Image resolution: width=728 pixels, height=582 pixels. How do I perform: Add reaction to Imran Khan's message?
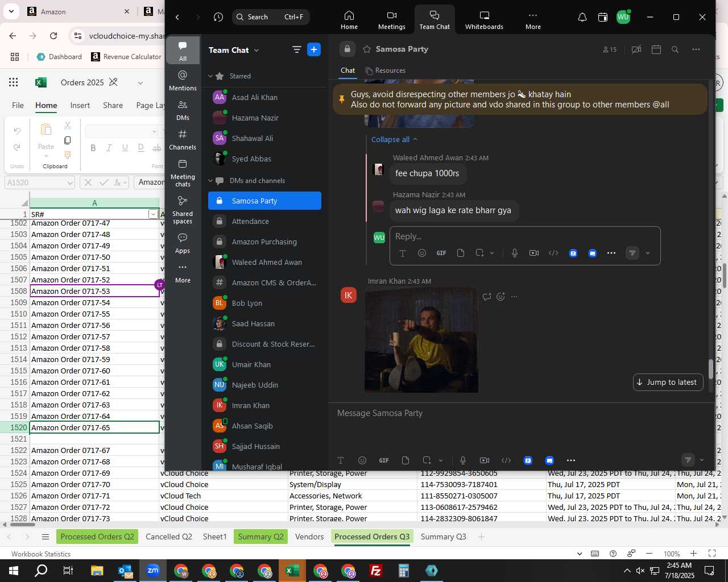[x=500, y=297]
